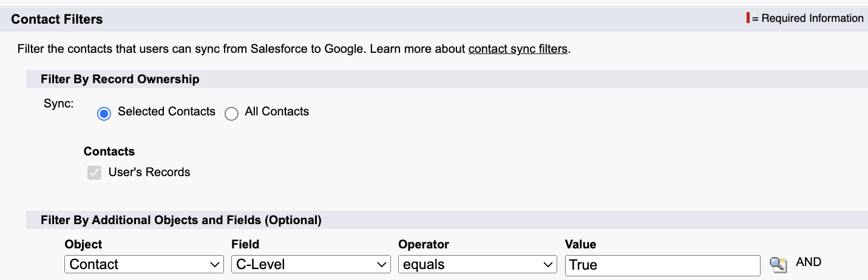Click the lookup magnifier icon beside Value
This screenshot has height=280, width=868.
(x=778, y=265)
